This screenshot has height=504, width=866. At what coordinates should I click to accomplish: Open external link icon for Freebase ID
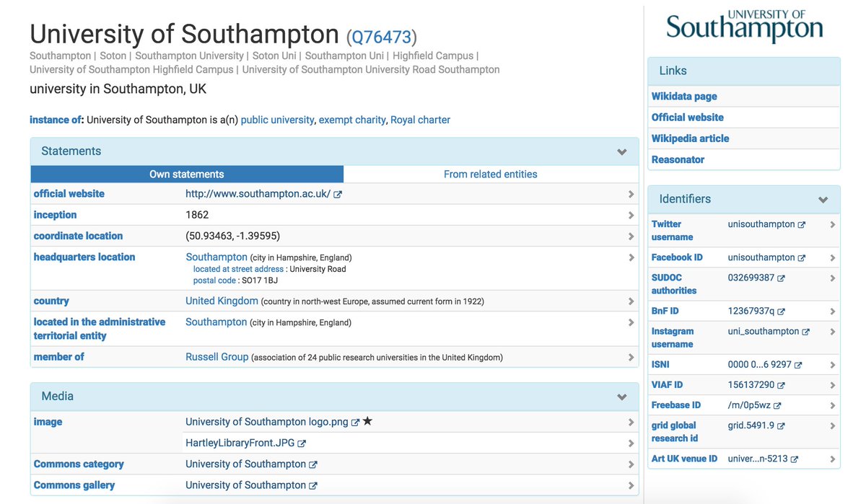click(777, 406)
